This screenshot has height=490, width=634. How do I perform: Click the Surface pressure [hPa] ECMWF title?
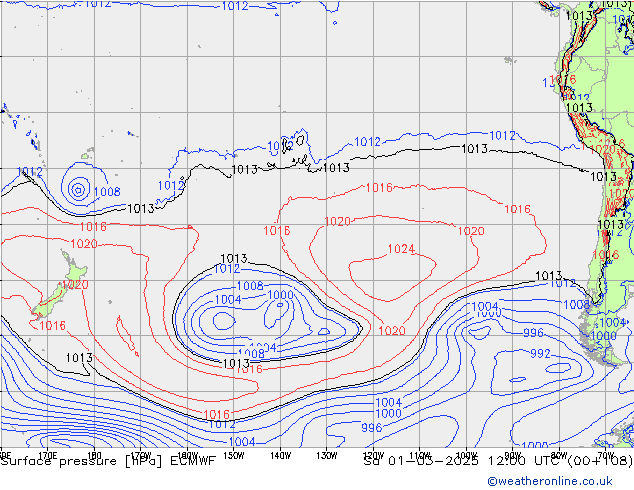click(x=108, y=461)
